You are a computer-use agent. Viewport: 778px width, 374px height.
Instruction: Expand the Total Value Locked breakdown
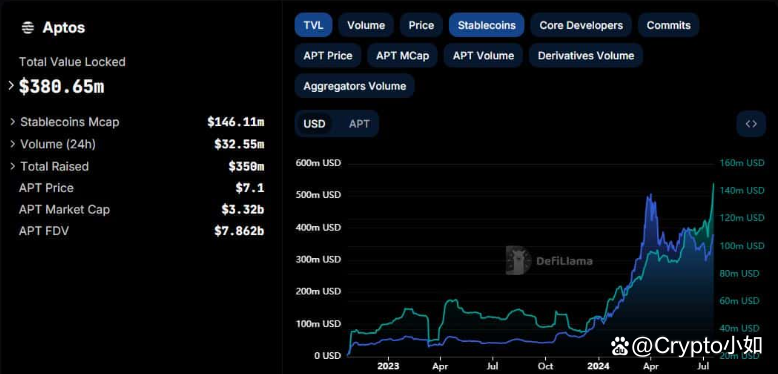click(11, 86)
